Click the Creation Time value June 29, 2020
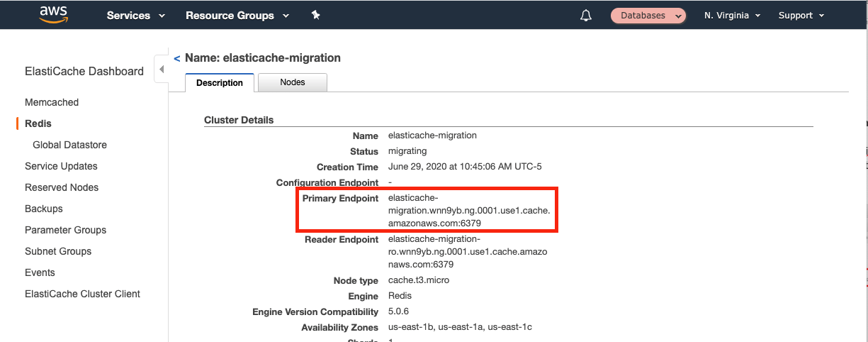 [463, 167]
